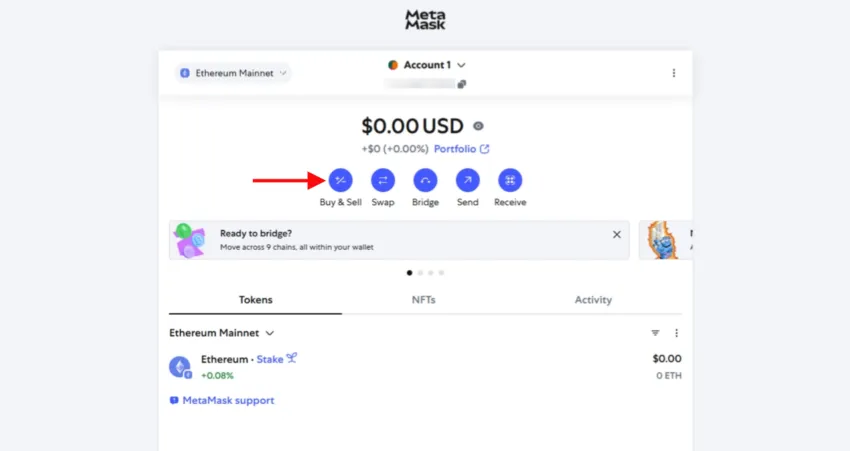Image resolution: width=850 pixels, height=451 pixels.
Task: Open the Swap feature
Action: pos(383,181)
